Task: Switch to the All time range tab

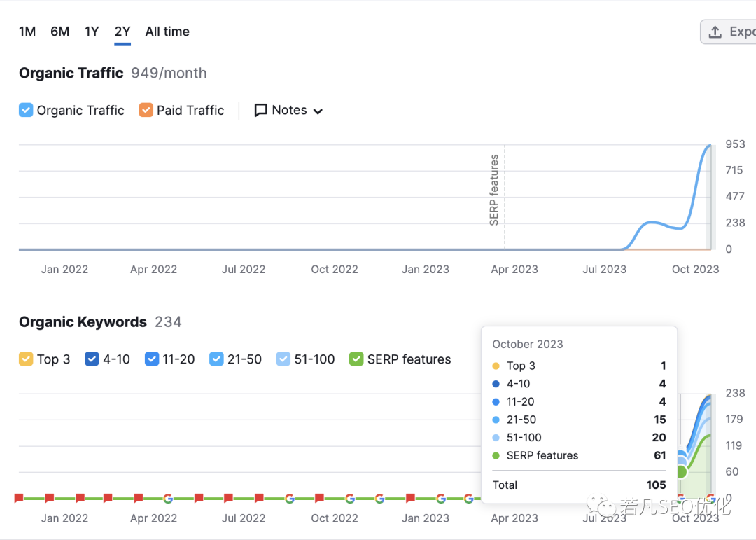Action: coord(167,32)
